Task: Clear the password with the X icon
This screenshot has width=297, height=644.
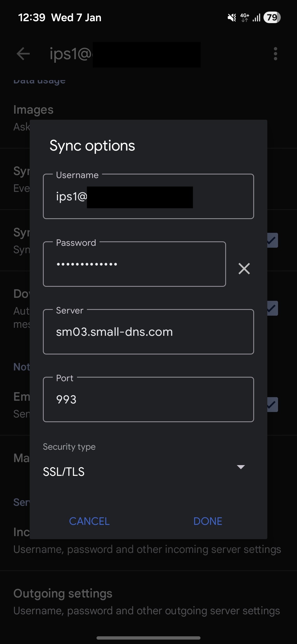Action: [x=244, y=269]
